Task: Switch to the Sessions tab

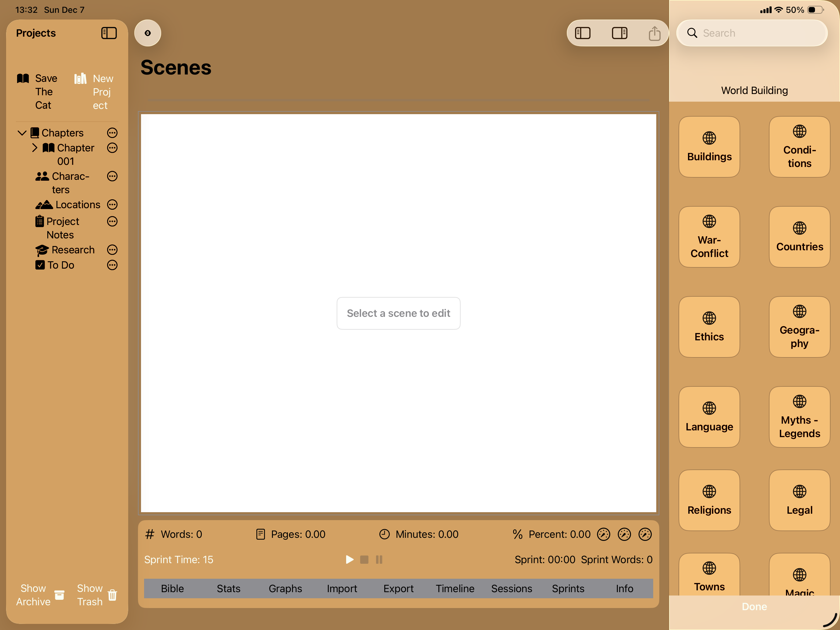Action: [x=512, y=588]
